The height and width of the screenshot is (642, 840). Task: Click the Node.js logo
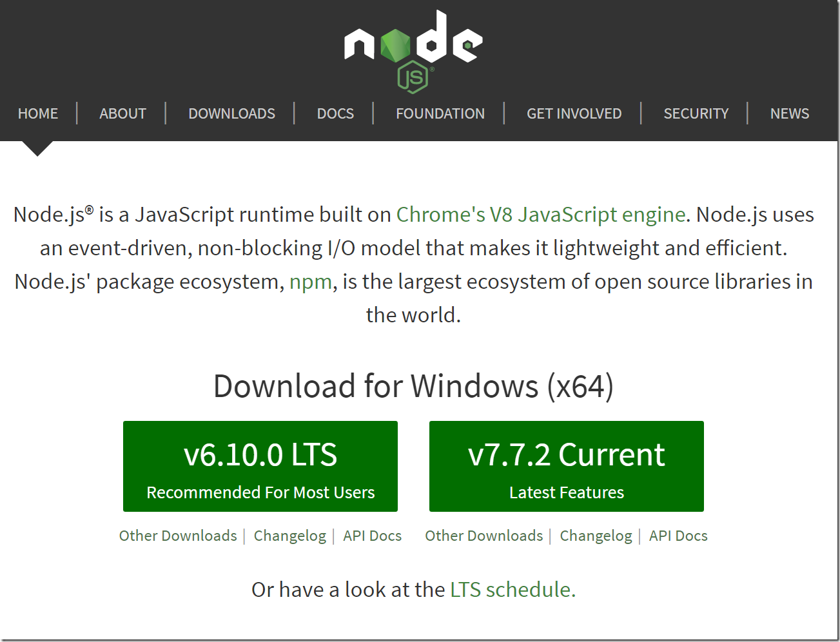[x=413, y=51]
